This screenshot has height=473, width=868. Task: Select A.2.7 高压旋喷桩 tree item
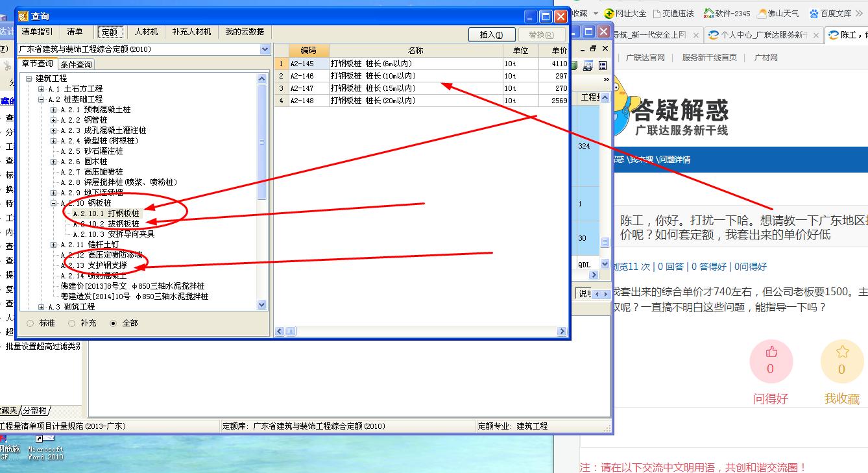(x=91, y=172)
